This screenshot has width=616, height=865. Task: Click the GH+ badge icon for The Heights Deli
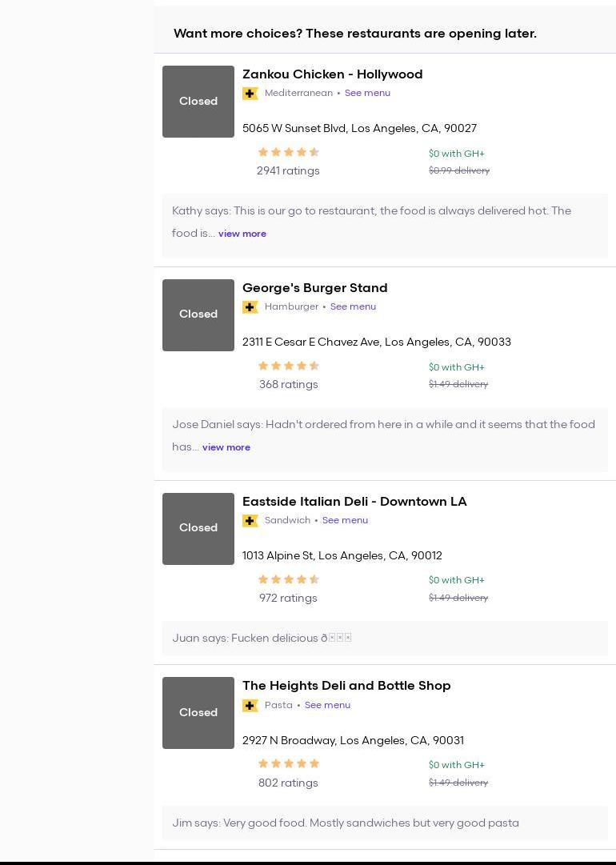(250, 706)
